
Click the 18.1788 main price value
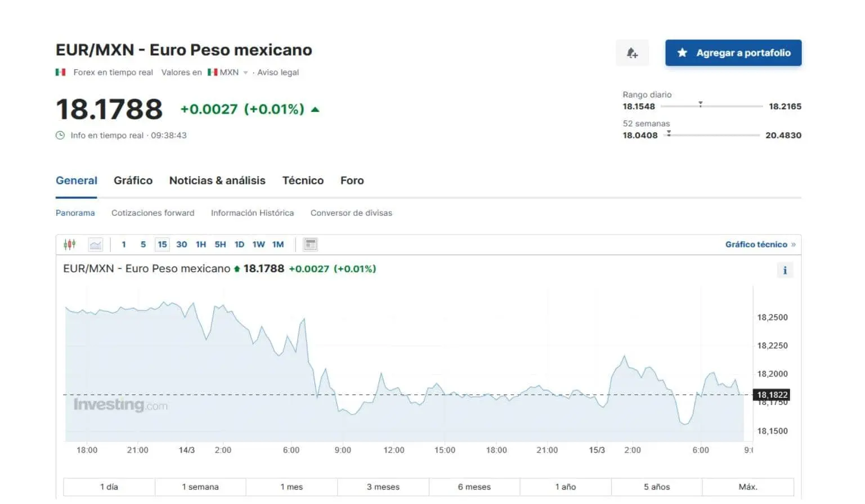pyautogui.click(x=109, y=109)
